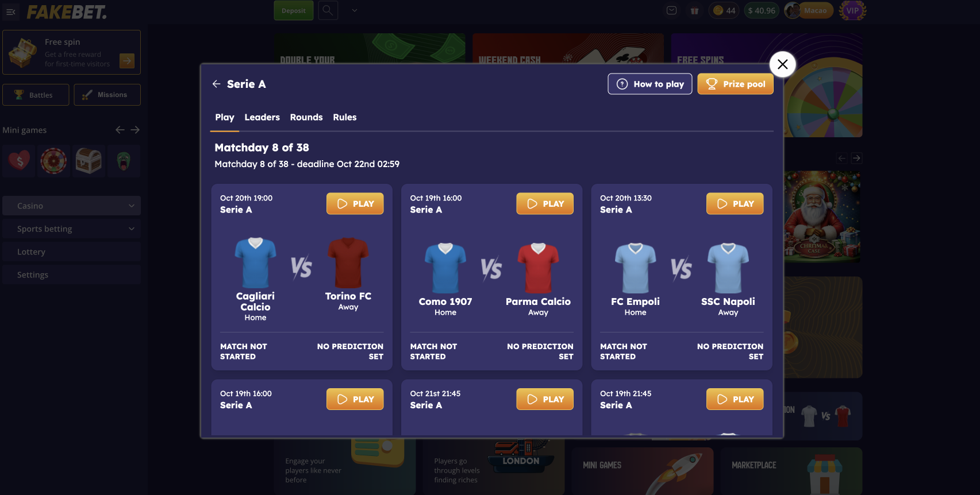Click the VIP badge icon
Image resolution: width=980 pixels, height=495 pixels.
click(x=852, y=10)
